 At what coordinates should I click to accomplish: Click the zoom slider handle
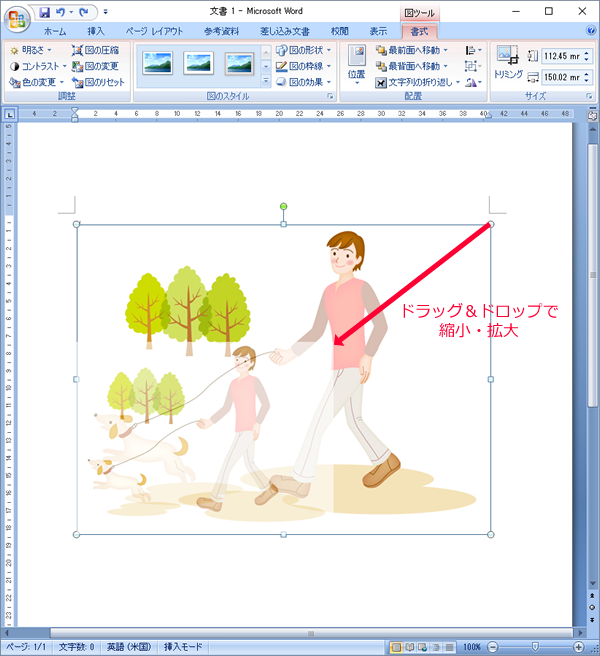point(536,647)
